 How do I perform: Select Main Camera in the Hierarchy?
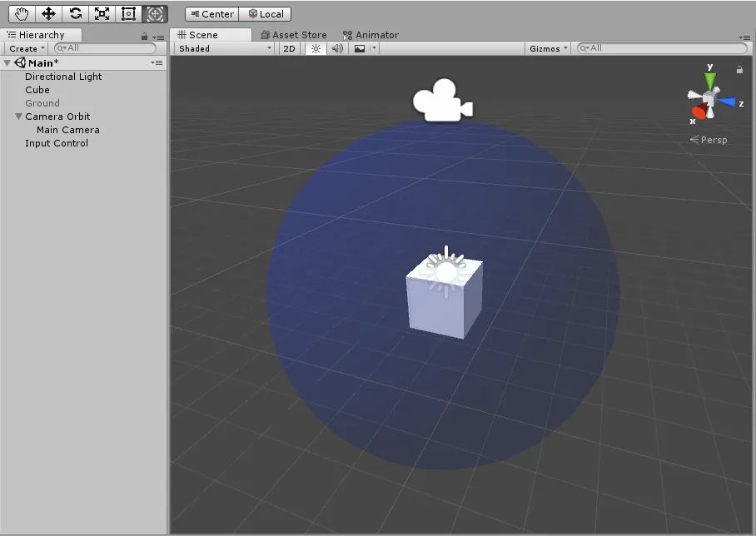(x=68, y=130)
